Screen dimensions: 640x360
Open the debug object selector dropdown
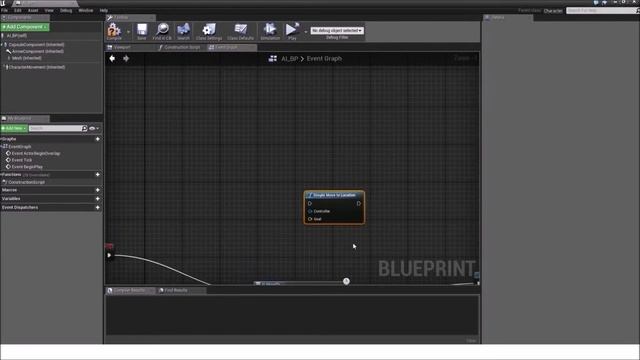coord(337,31)
